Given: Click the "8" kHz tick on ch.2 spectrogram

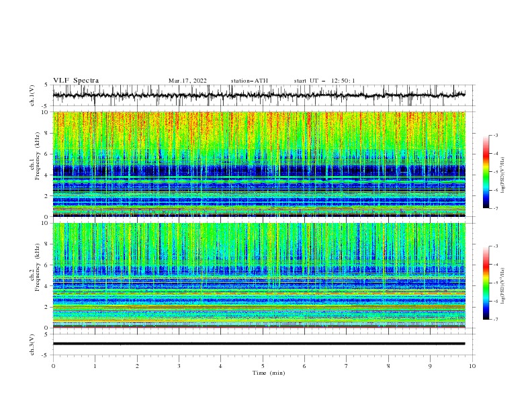Looking at the screenshot, I should pyautogui.click(x=48, y=244).
